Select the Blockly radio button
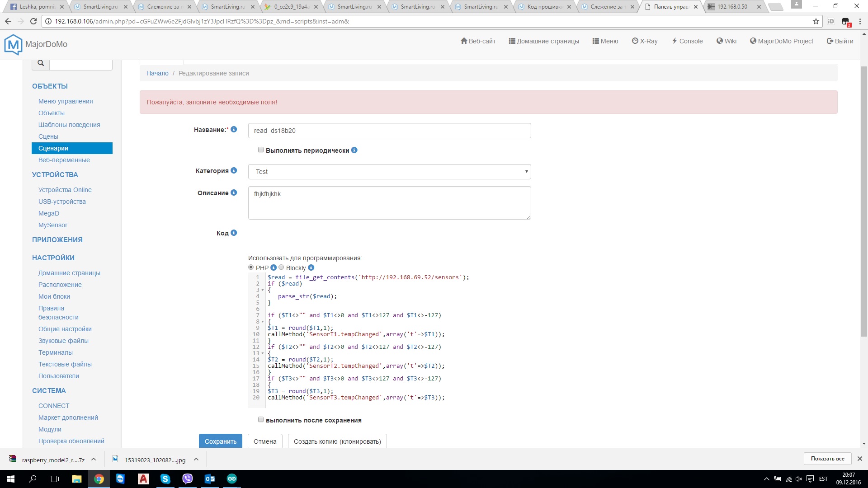 point(281,267)
